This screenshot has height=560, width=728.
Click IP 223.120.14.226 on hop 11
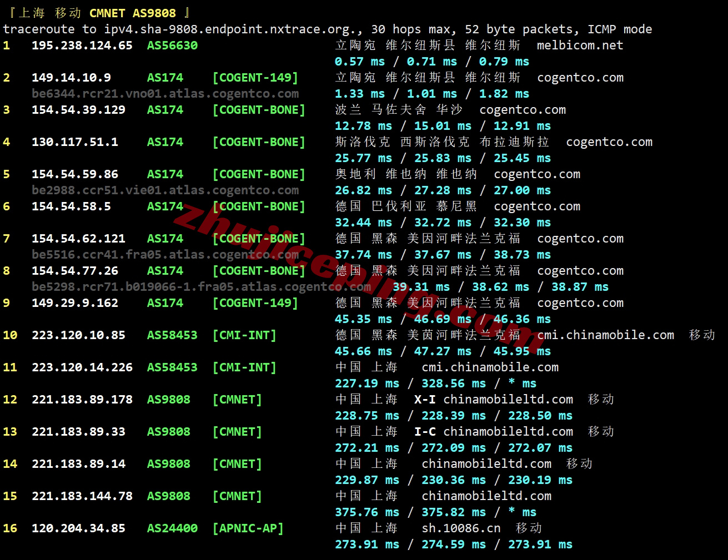pyautogui.click(x=82, y=367)
